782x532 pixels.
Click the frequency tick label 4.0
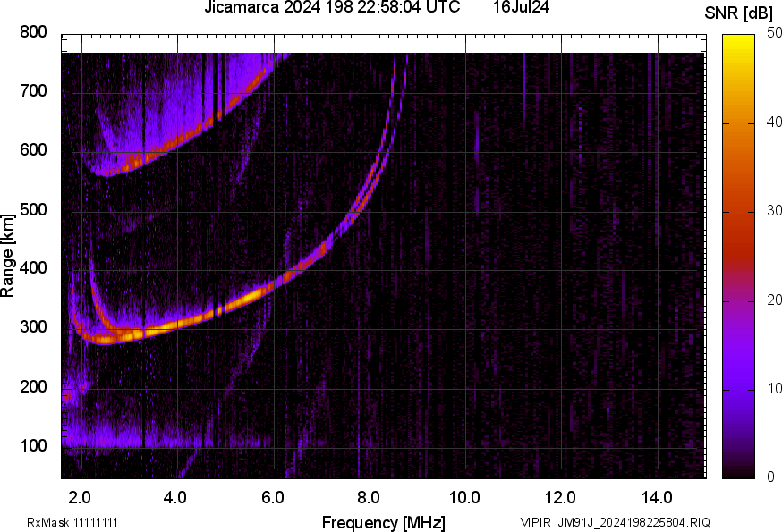pos(175,498)
